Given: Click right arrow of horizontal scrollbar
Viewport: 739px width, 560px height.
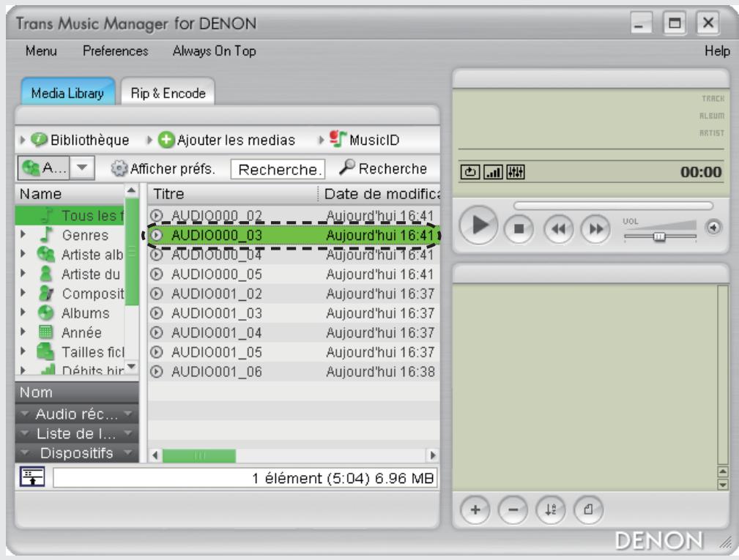Looking at the screenshot, I should pyautogui.click(x=433, y=455).
